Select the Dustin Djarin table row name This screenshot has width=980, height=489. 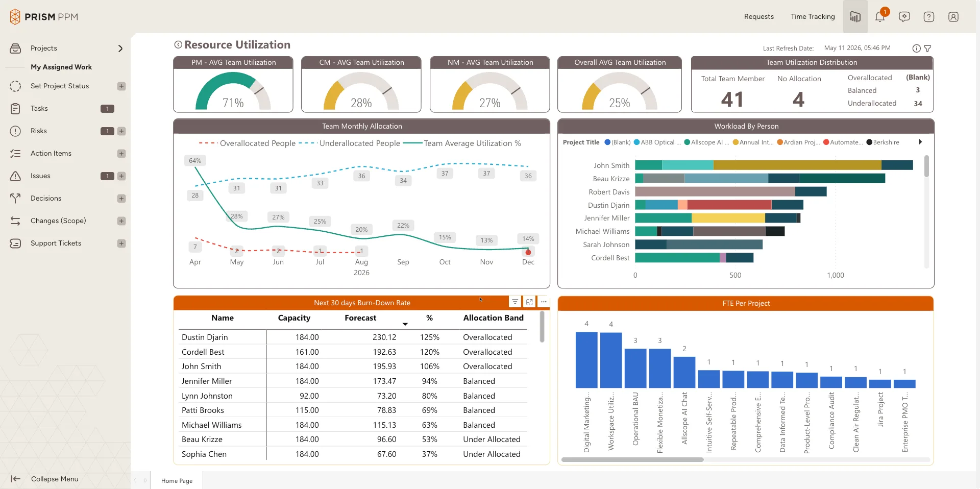(x=205, y=337)
